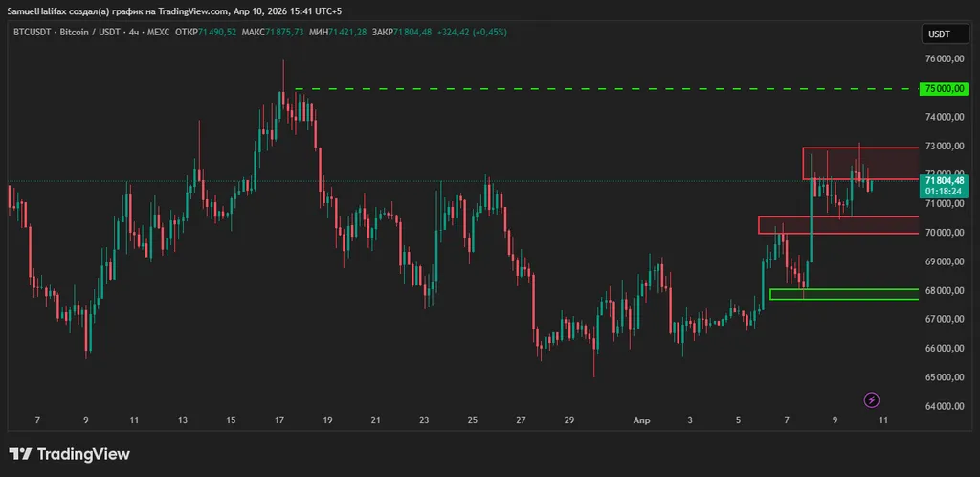Viewport: 980px width, 477px height.
Task: Click the +324,42 (+0,45%) change value
Action: point(473,32)
